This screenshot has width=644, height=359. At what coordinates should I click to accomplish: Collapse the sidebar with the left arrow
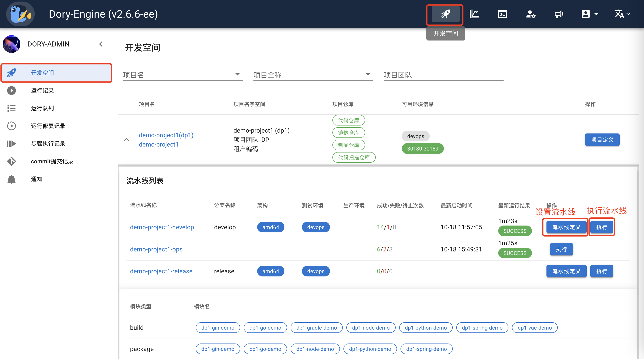pyautogui.click(x=101, y=44)
